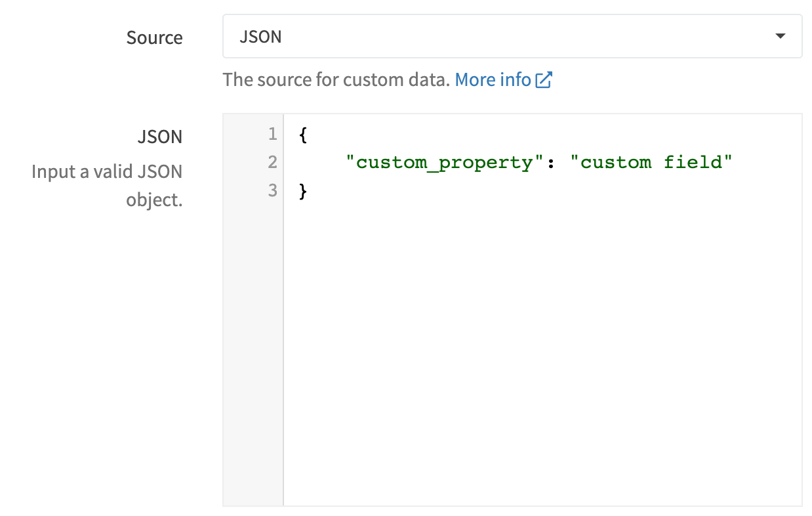Click line number 2 in the gutter

tap(272, 162)
